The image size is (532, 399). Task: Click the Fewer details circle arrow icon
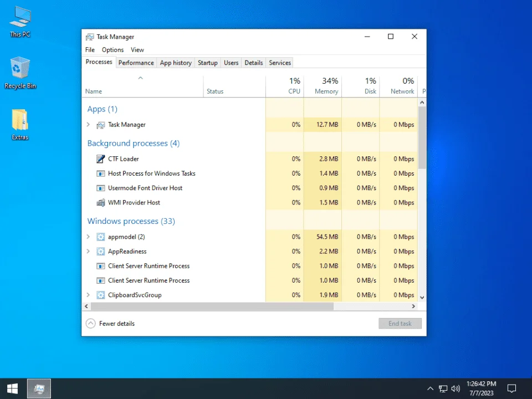click(90, 324)
